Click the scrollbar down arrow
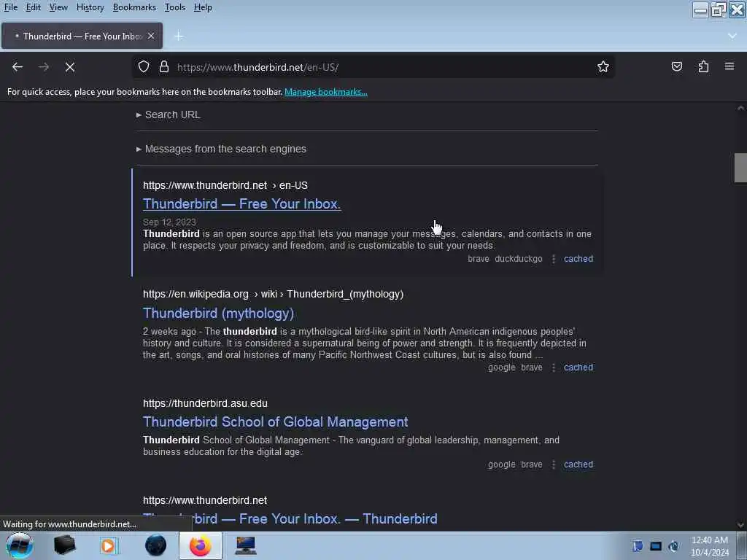747x560 pixels. coord(740,525)
